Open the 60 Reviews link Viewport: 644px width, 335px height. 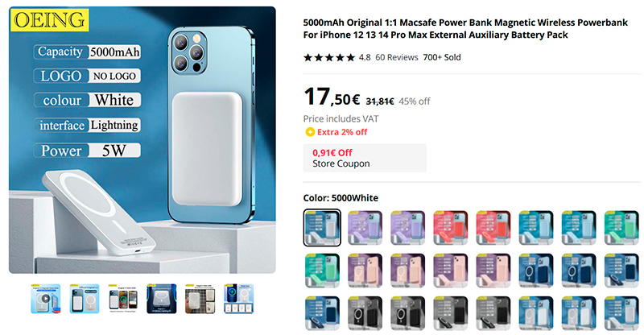coord(397,57)
